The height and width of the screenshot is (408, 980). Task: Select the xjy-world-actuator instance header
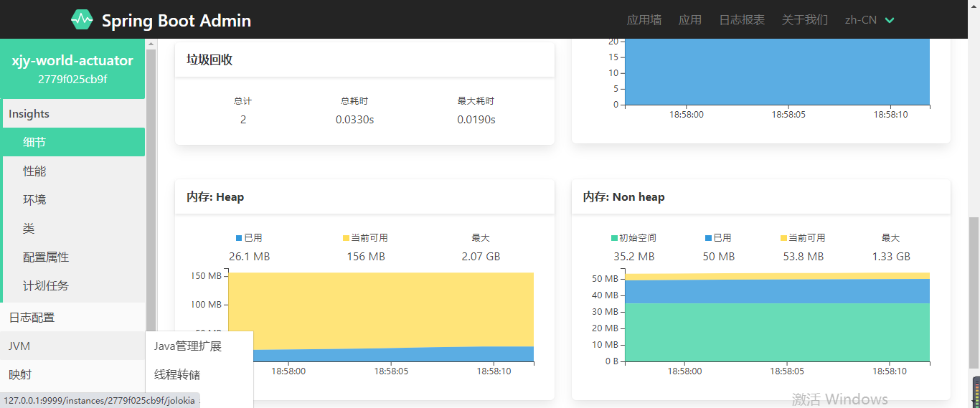tap(72, 69)
